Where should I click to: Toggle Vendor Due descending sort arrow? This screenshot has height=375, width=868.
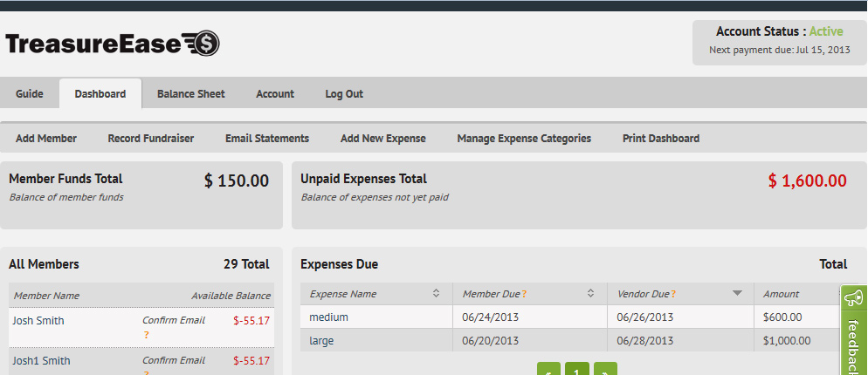[x=737, y=293]
